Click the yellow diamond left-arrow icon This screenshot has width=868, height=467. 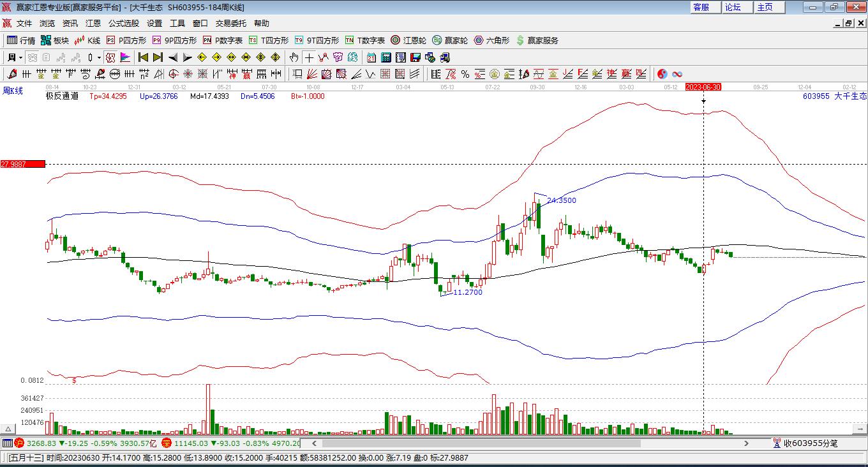click(202, 57)
